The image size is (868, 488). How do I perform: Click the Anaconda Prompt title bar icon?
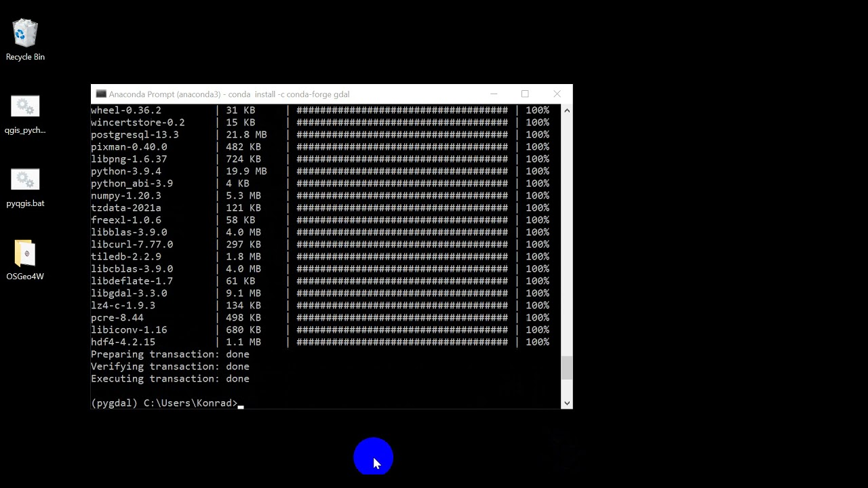point(101,94)
